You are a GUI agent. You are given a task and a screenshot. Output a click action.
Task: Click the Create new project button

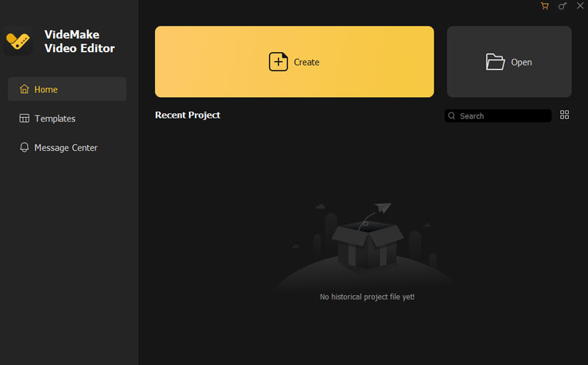(x=295, y=62)
